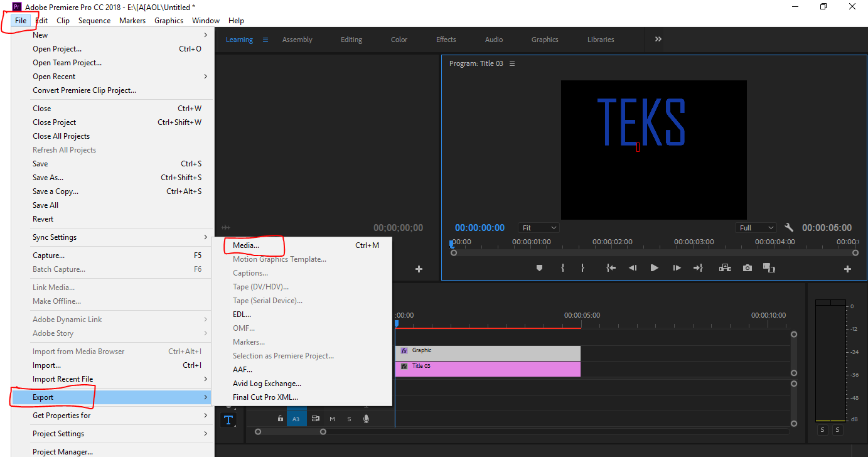Image resolution: width=868 pixels, height=457 pixels.
Task: Switch to the Editing workspace tab
Action: tap(351, 40)
